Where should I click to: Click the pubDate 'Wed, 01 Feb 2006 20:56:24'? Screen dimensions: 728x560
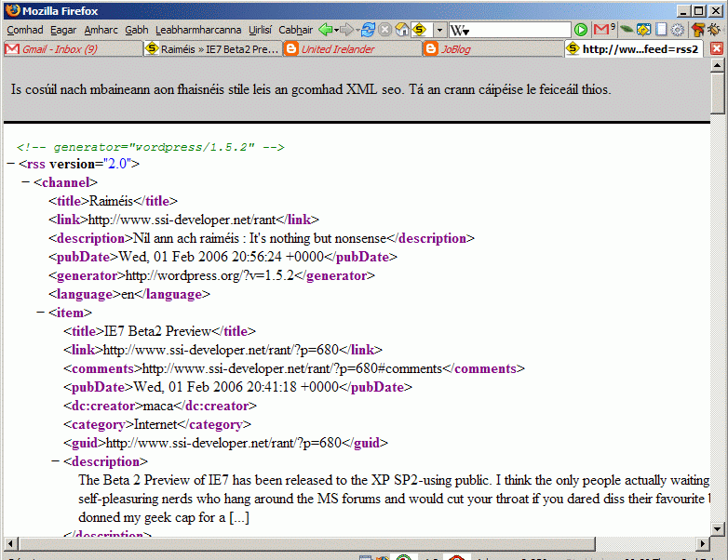click(199, 257)
